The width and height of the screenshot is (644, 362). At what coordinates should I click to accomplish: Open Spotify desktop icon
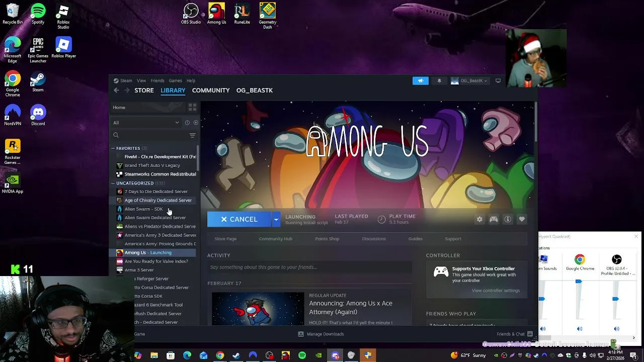(x=38, y=14)
